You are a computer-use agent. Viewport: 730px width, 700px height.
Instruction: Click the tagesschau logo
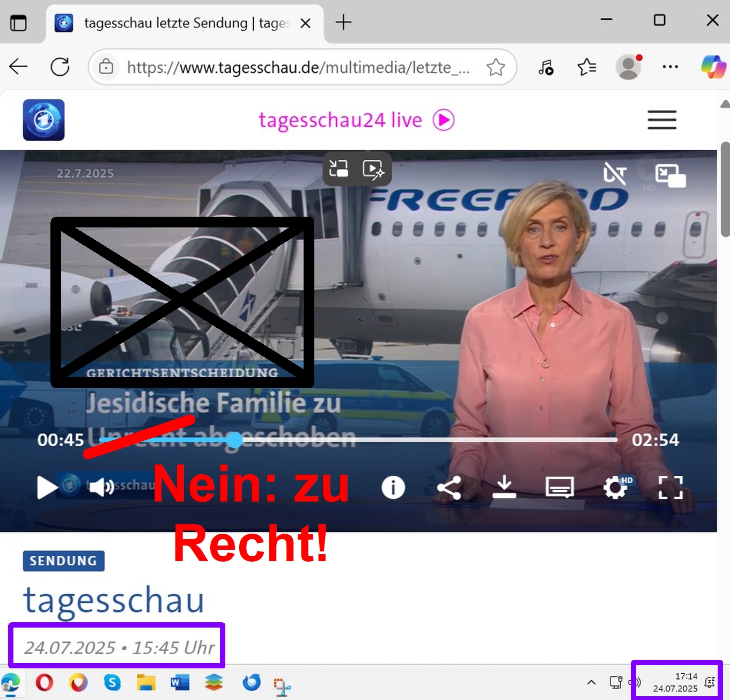(x=44, y=120)
